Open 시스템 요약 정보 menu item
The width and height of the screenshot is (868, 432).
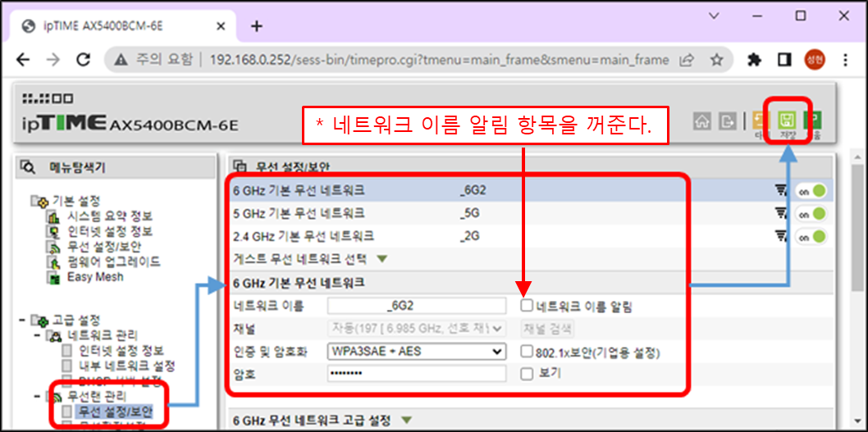(110, 216)
